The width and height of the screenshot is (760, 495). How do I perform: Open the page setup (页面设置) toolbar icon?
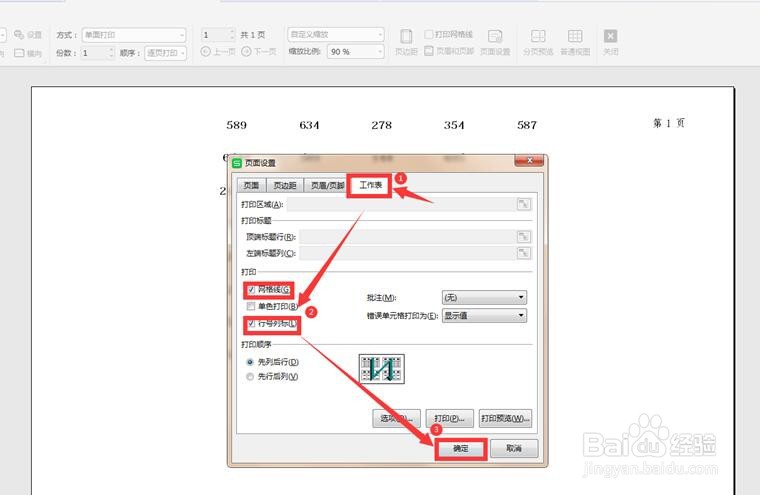click(495, 36)
